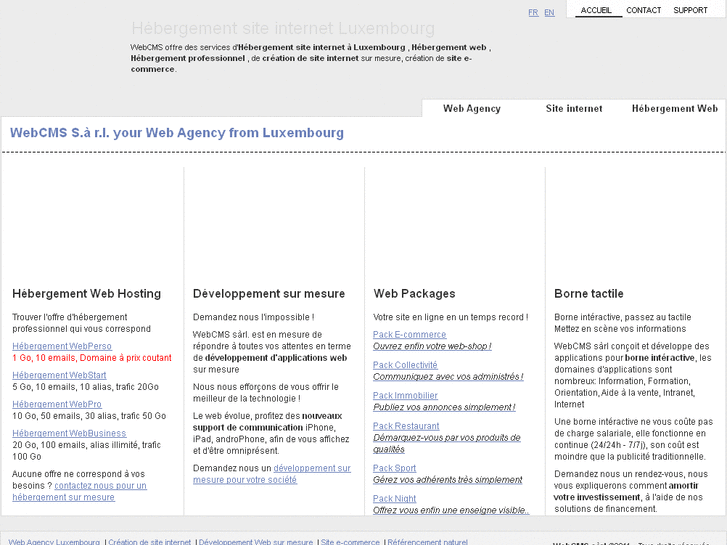Open the Hébergement WebStart link
727x545 pixels.
tap(59, 375)
